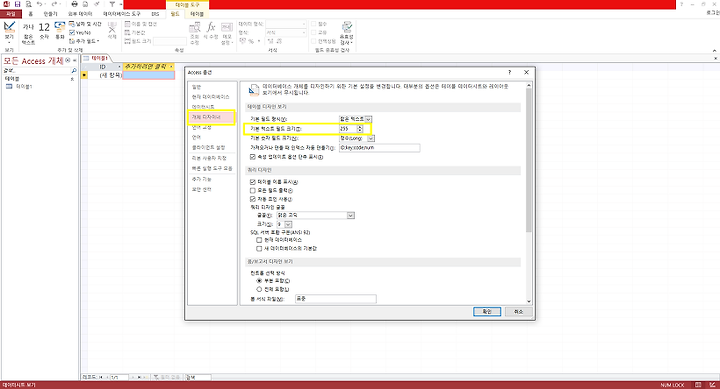
Task: Click the Save icon in quick access toolbar
Action: (x=17, y=4)
